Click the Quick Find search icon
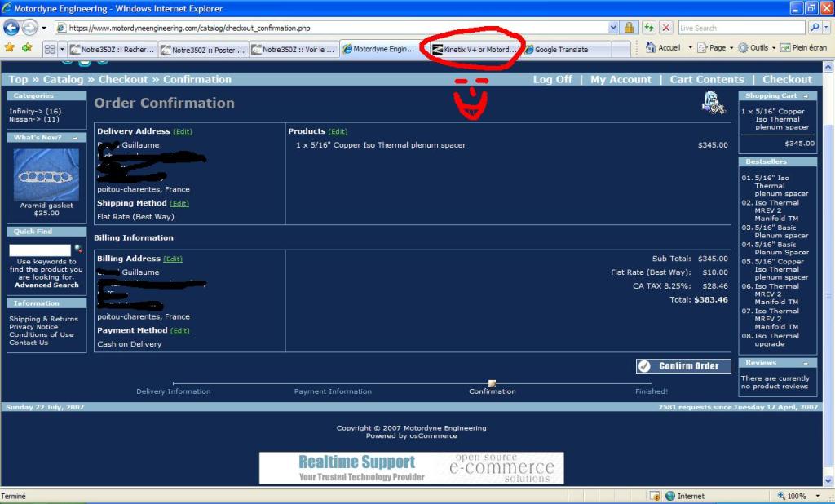 [x=78, y=249]
